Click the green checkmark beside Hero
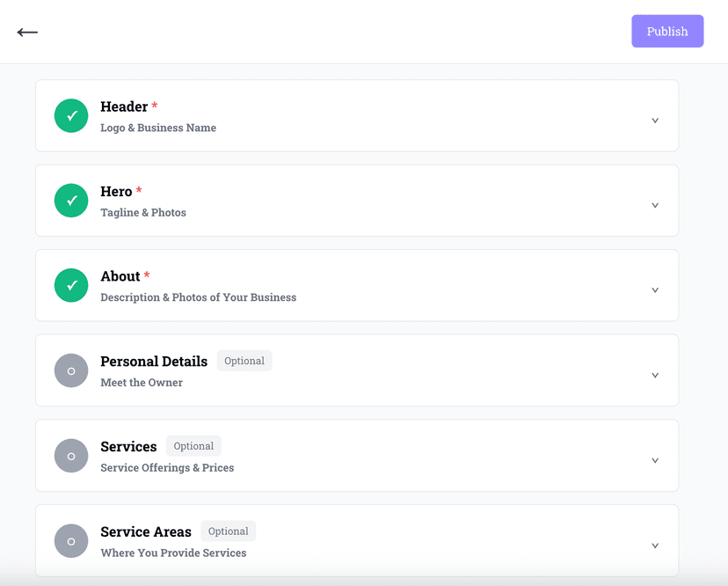The height and width of the screenshot is (586, 728). [x=70, y=201]
